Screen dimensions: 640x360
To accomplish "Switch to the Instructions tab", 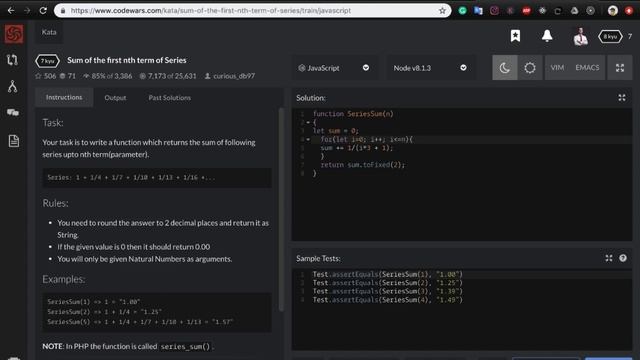I will click(x=64, y=98).
